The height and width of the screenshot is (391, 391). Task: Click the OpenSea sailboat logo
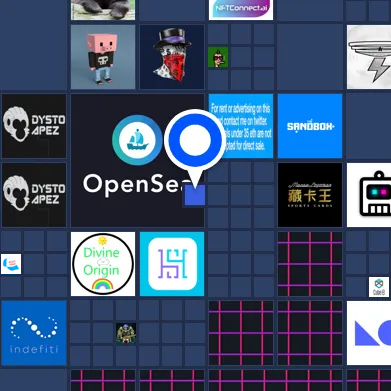click(x=137, y=139)
